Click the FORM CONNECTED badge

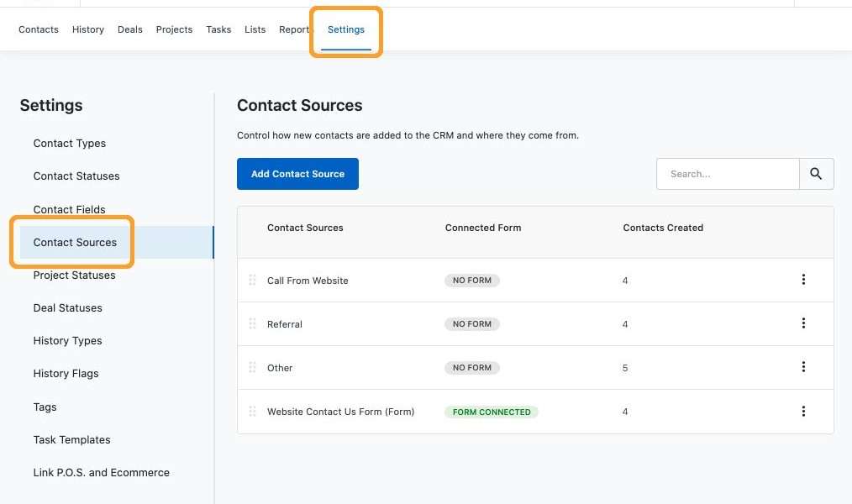pos(492,412)
